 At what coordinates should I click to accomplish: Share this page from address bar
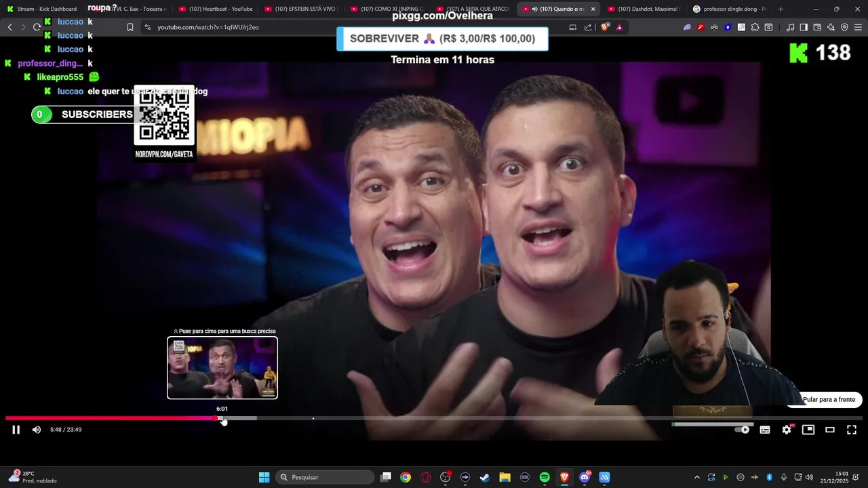click(x=588, y=27)
